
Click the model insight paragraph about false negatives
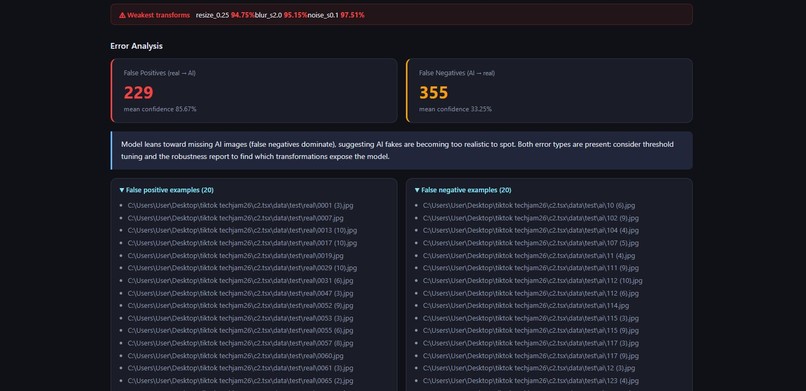[397, 151]
